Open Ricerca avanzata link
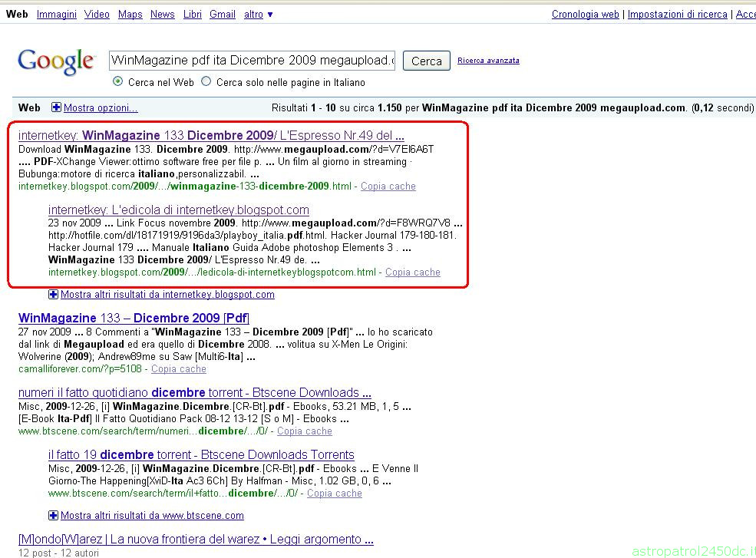Image resolution: width=756 pixels, height=558 pixels. click(x=488, y=61)
